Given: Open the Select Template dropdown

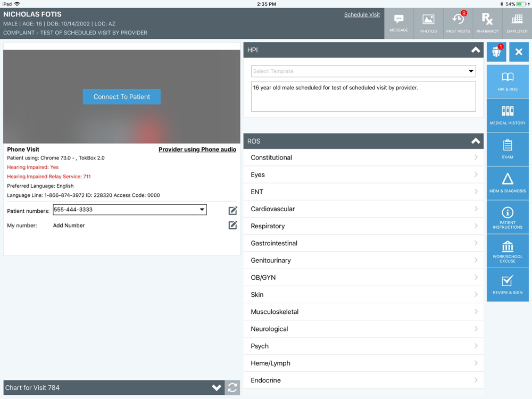Looking at the screenshot, I should [363, 71].
